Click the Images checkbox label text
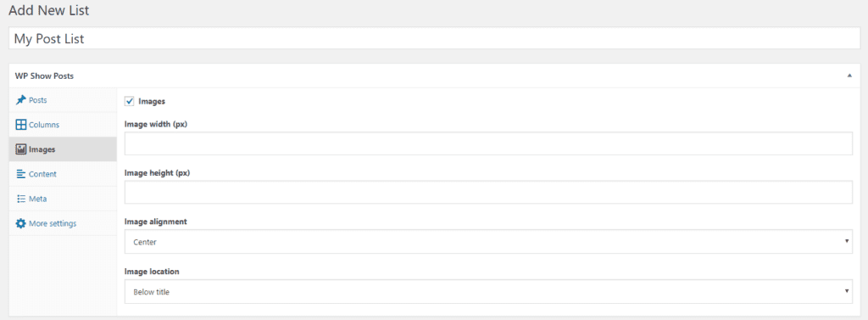The width and height of the screenshot is (868, 320). coord(152,102)
